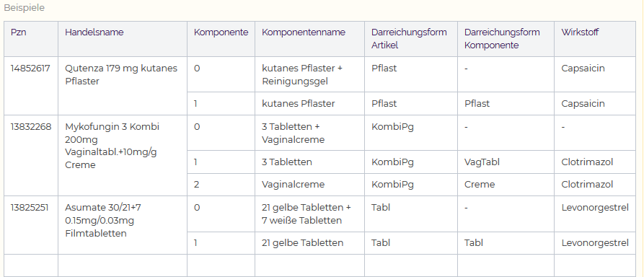Click the Pzn column header
Screen dimensions: 644x277
pos(31,39)
